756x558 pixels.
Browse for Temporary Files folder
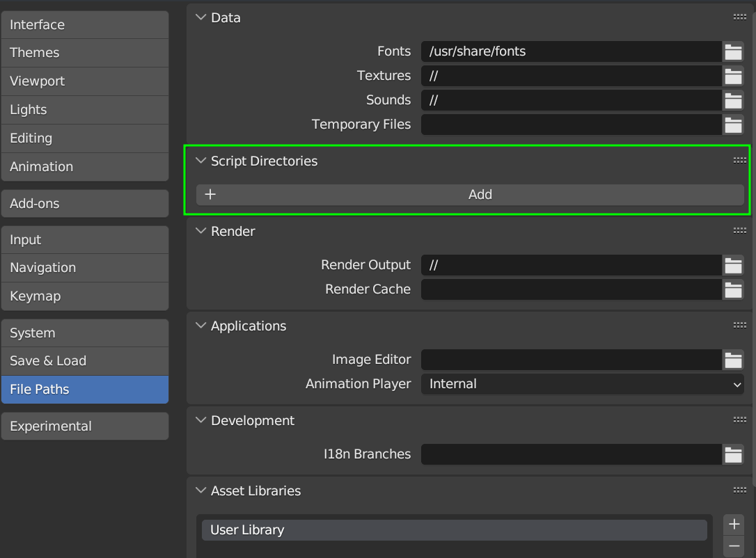[x=733, y=125]
